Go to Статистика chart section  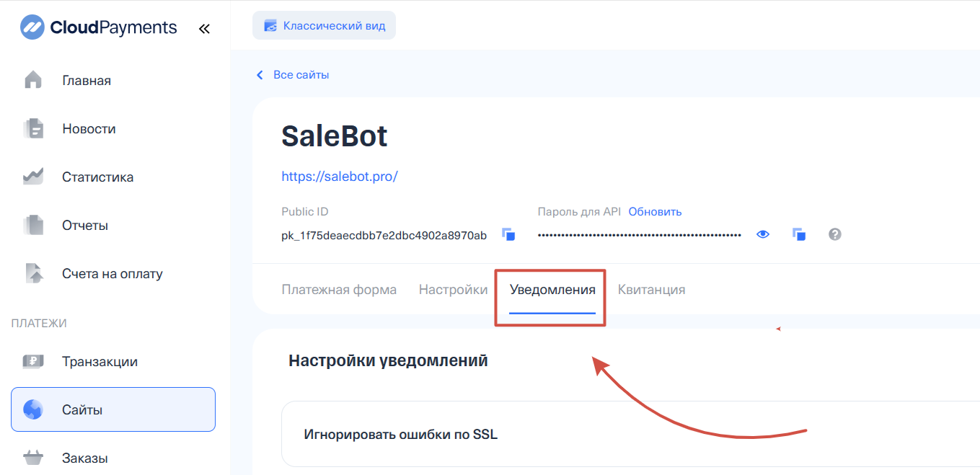click(97, 177)
